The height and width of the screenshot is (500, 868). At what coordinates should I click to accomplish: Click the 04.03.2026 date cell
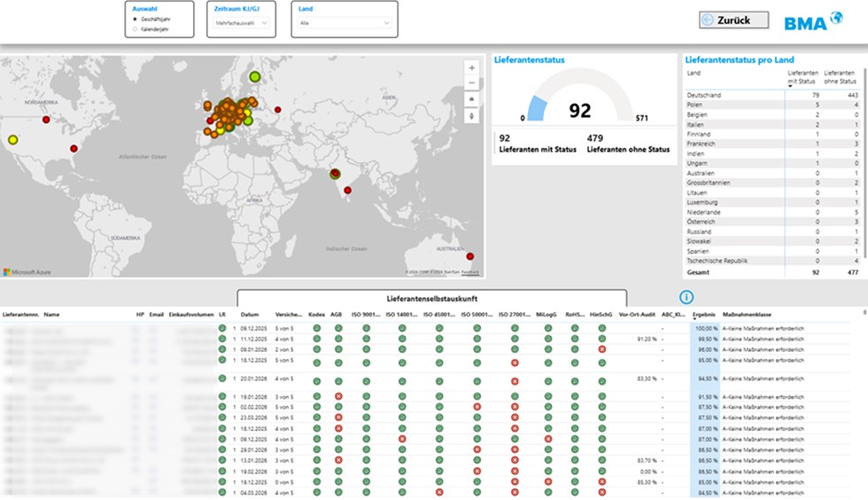[x=253, y=492]
